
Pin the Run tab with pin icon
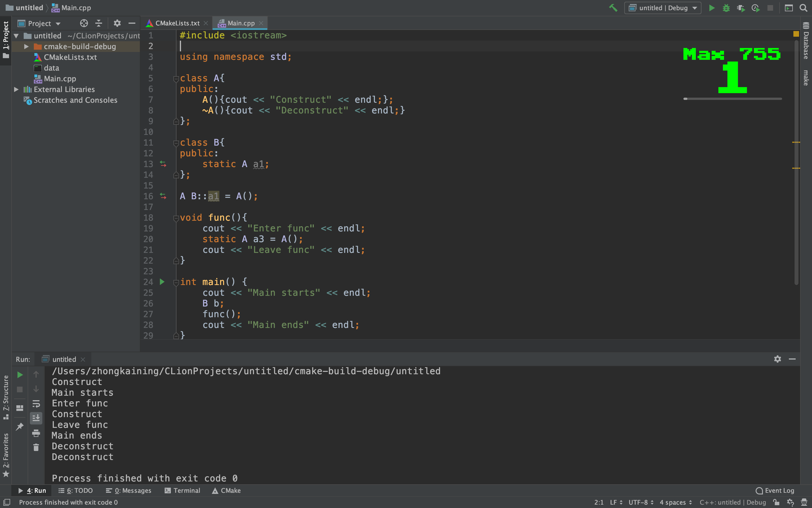point(20,426)
